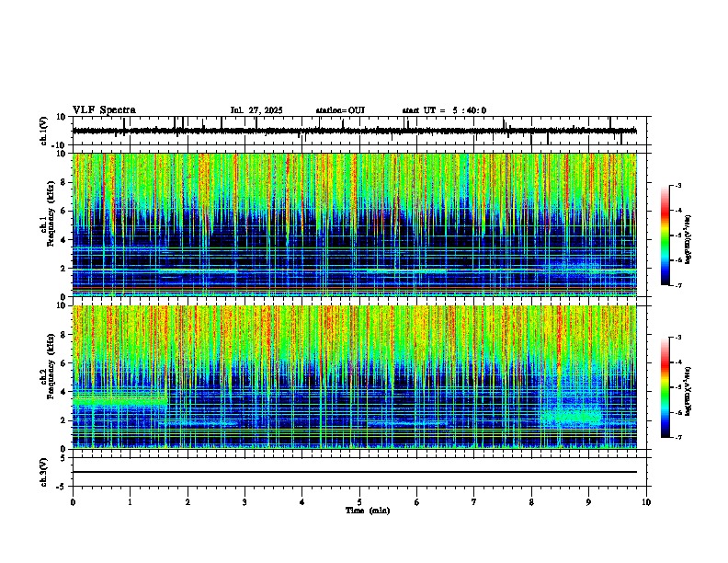Image resolution: width=728 pixels, height=563 pixels.
Task: Click the ch.2 log(PSD) color scale bar
Action: (665, 387)
